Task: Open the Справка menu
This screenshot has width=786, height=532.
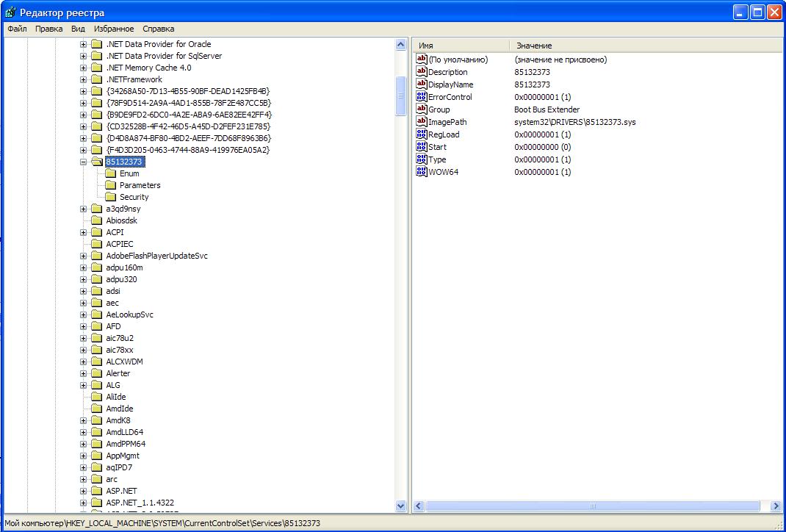Action: 158,29
